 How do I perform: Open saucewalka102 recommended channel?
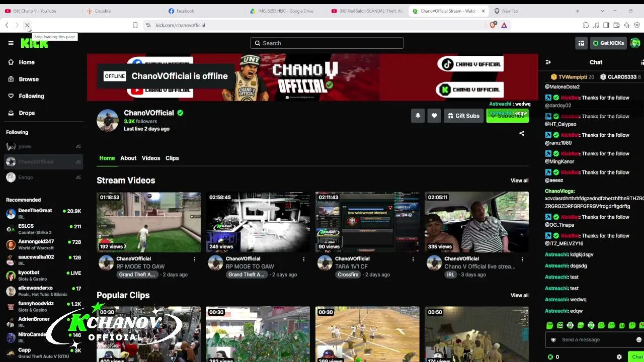tap(43, 260)
